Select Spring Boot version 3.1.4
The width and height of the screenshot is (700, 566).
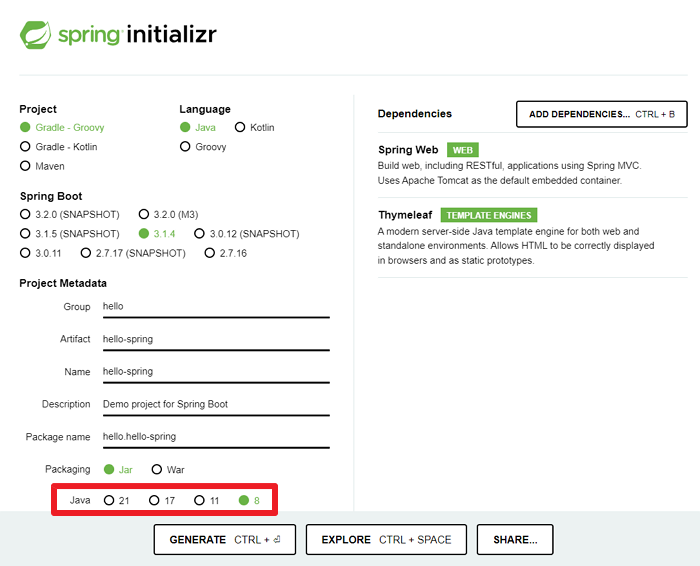tap(157, 234)
